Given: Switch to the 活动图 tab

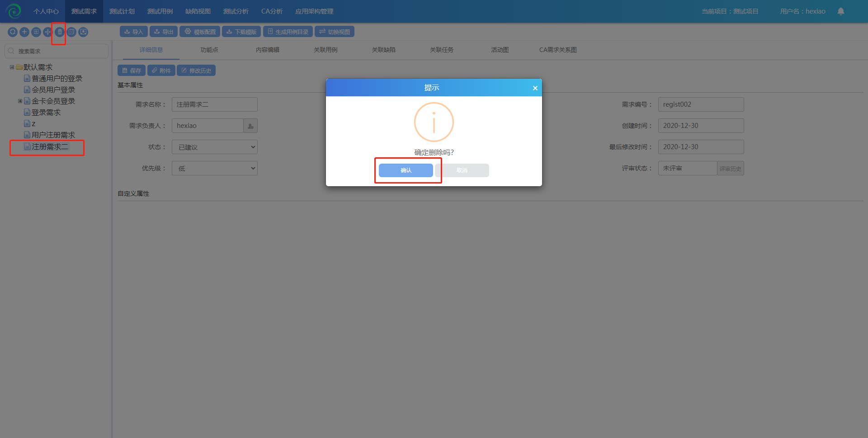Looking at the screenshot, I should 500,50.
